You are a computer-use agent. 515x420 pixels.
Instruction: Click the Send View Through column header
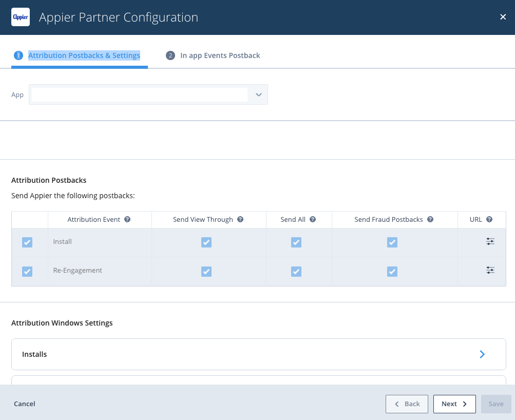coord(203,219)
